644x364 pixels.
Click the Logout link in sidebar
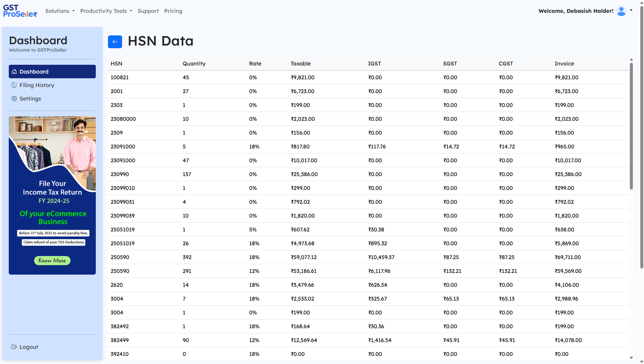29,347
